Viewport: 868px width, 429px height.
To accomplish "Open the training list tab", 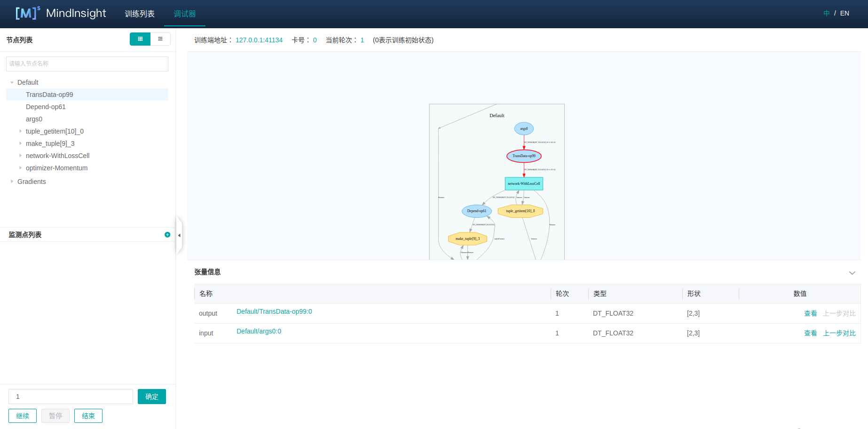I will click(x=140, y=14).
